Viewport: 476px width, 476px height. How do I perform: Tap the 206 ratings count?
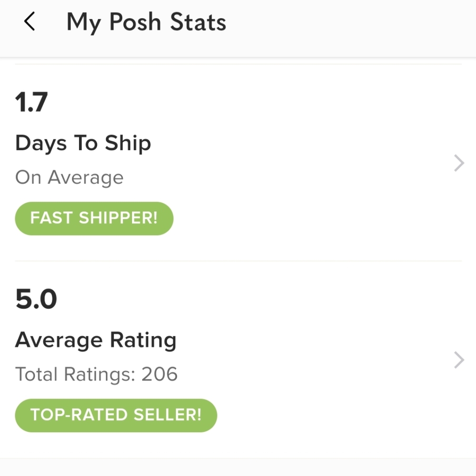coord(159,374)
